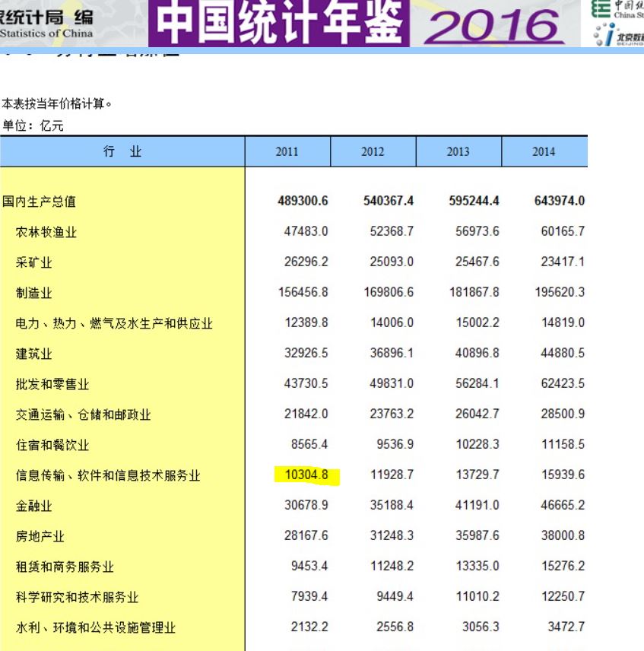Select the 建筑业 row label
Screen dimensions: 644x651
(x=33, y=354)
